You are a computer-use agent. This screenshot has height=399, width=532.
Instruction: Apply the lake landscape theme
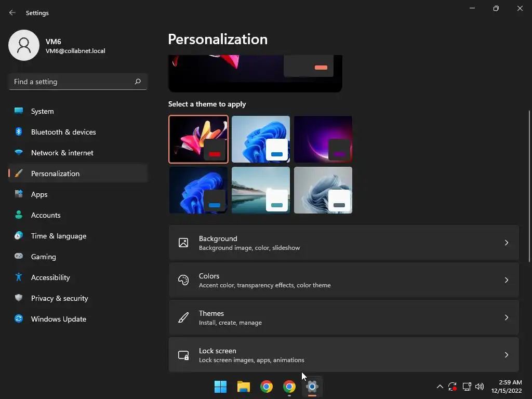coord(261,190)
